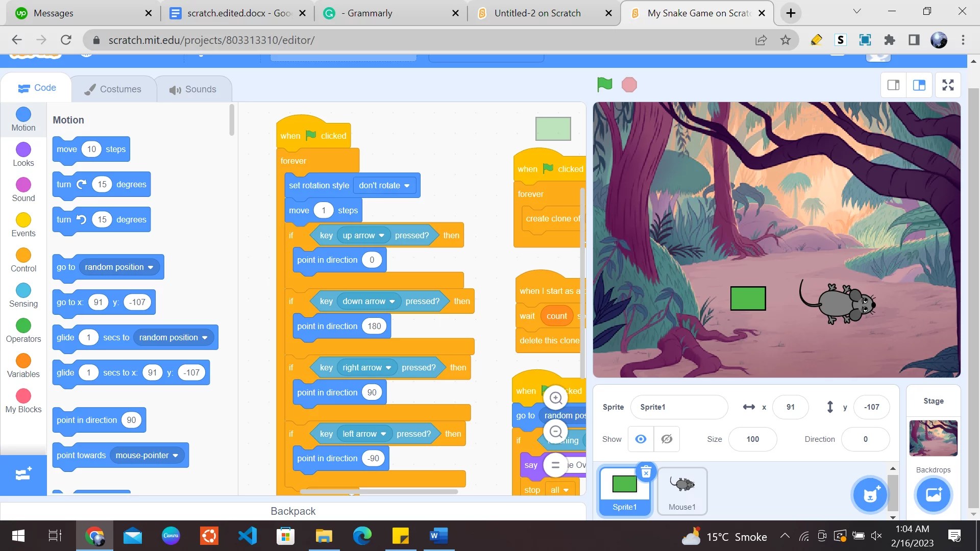Screen dimensions: 980x551
Task: Open the Add Extension panel
Action: pyautogui.click(x=23, y=474)
